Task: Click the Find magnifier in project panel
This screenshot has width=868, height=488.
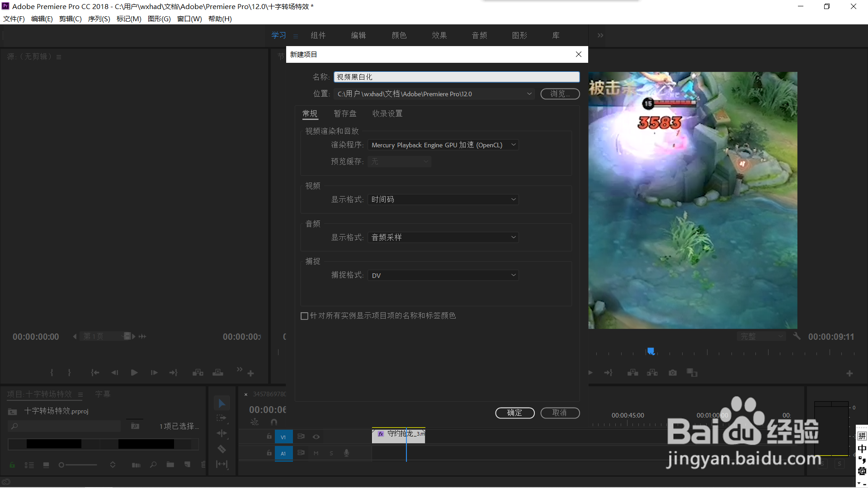Action: click(153, 465)
